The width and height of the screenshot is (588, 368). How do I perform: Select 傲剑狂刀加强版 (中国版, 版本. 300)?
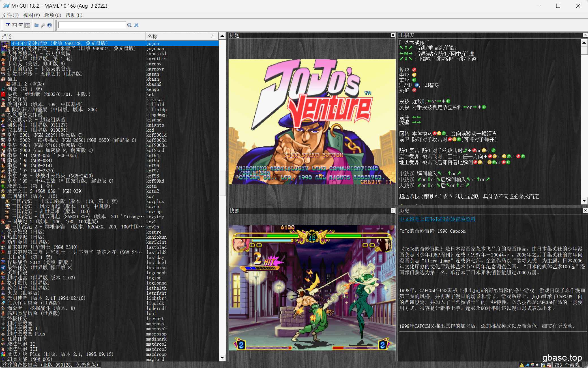coord(109,110)
